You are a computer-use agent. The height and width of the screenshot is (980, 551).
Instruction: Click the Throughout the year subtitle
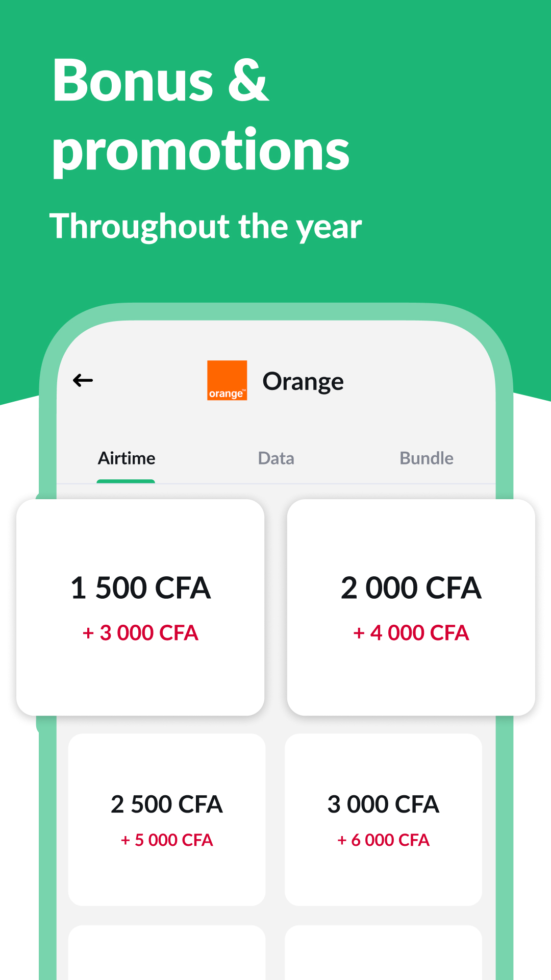click(206, 226)
